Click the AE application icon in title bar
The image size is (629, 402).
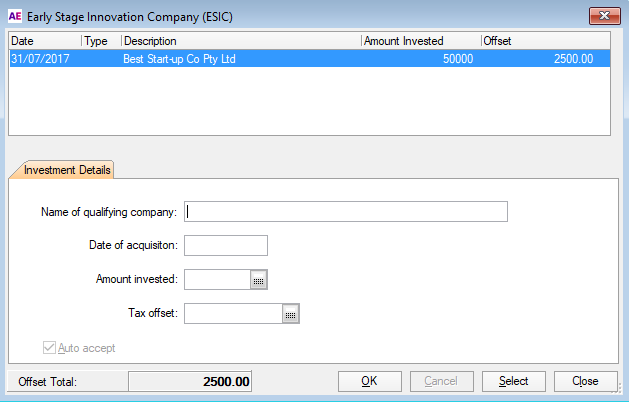point(15,17)
